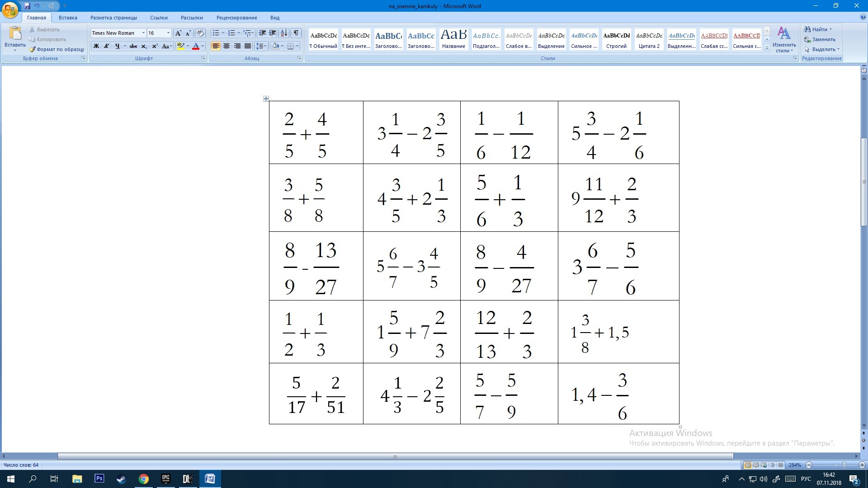
Task: Toggle bold Ж formatting
Action: click(96, 46)
